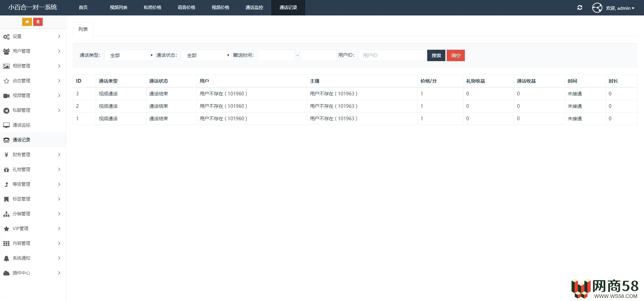
Task: Click the 通话记录 phone icon
Action: click(6, 140)
